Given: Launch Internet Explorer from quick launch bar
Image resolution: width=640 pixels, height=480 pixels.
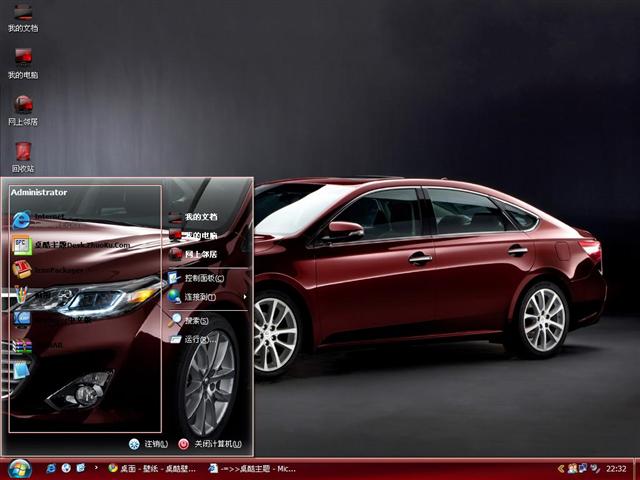Looking at the screenshot, I should point(51,468).
